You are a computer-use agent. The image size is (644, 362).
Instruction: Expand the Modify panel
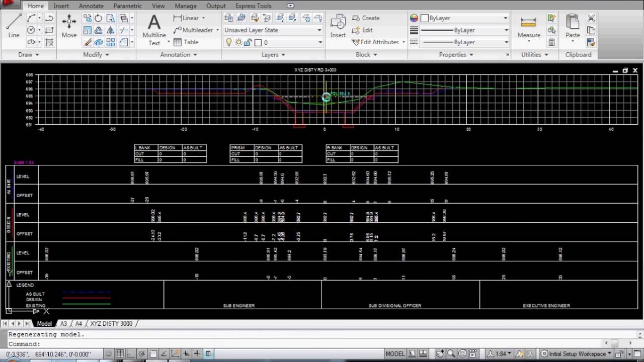point(96,55)
